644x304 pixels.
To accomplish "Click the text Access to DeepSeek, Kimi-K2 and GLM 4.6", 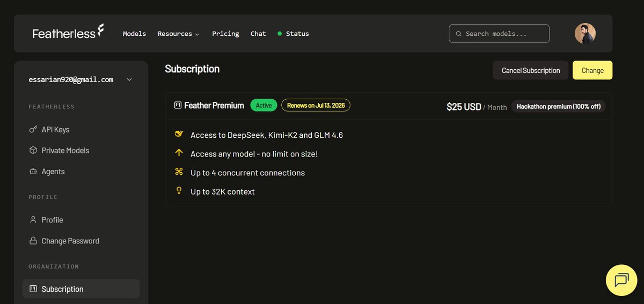I will pyautogui.click(x=267, y=135).
